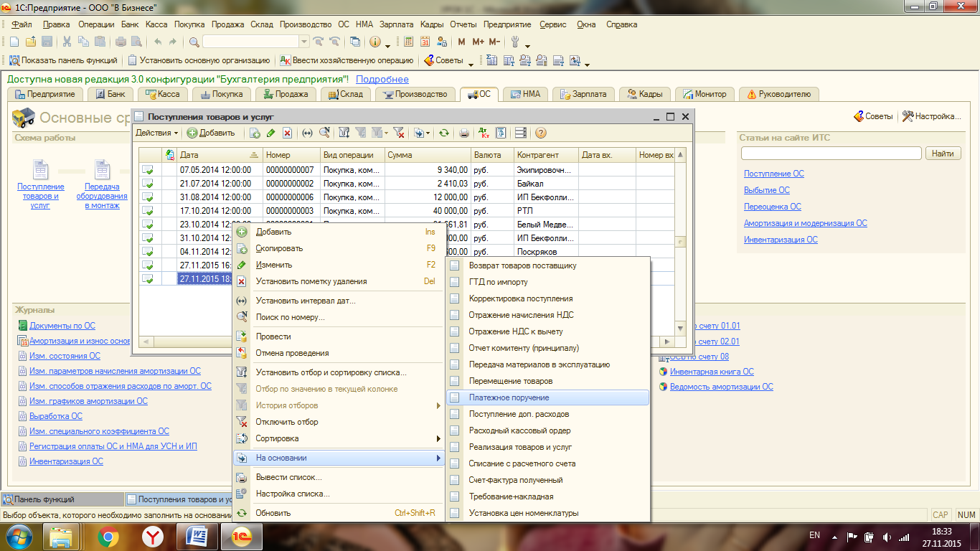Click Ввести хозяйственную операцию button
The height and width of the screenshot is (551, 980).
click(347, 60)
